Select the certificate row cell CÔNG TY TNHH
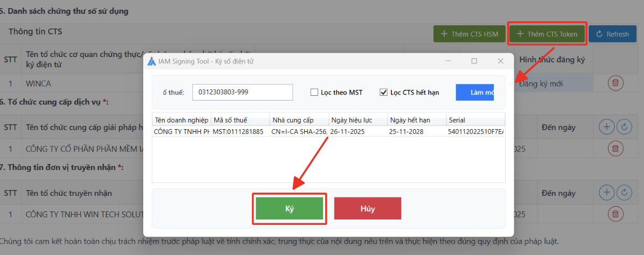 [181, 132]
